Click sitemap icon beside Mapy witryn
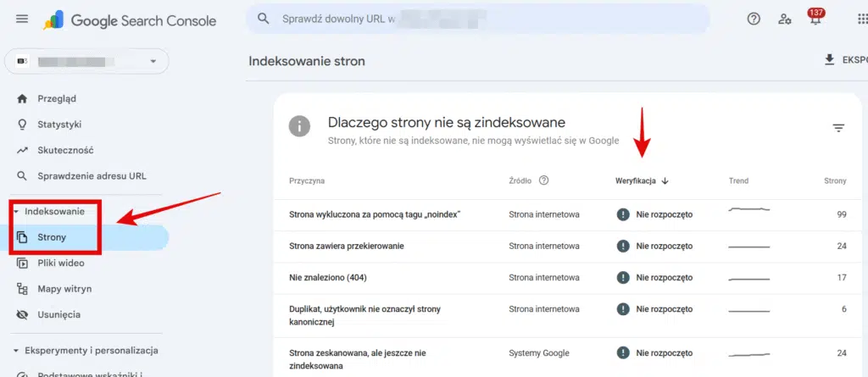Screen dimensions: 868x377 coord(22,289)
